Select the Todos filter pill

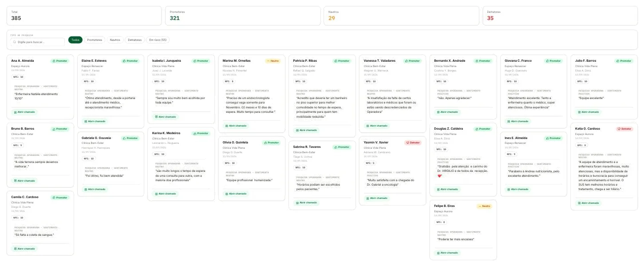[x=75, y=40]
